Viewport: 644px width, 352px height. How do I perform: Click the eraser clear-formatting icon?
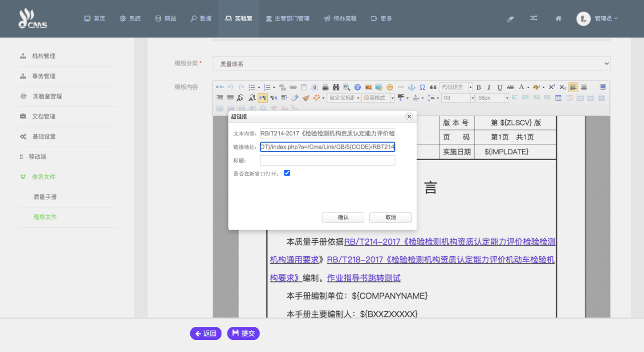pos(295,98)
